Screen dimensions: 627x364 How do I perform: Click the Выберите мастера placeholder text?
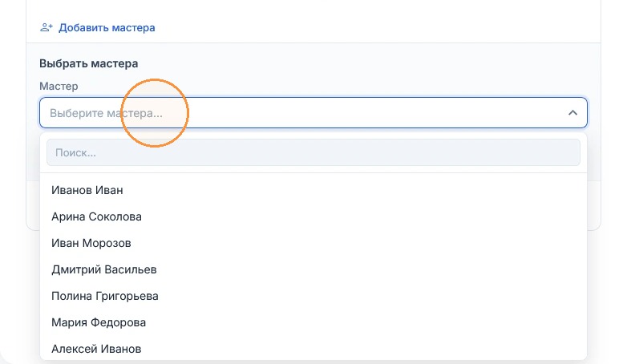coord(106,113)
